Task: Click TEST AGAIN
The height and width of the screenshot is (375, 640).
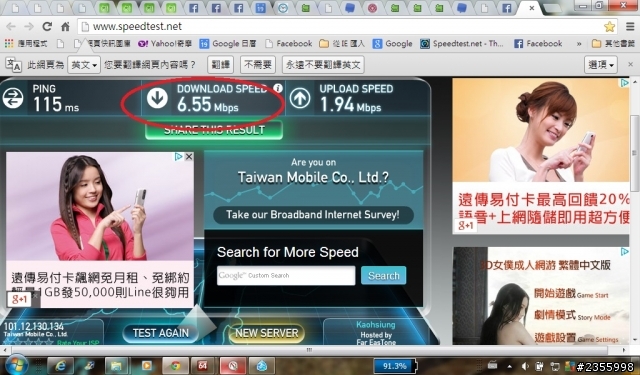Action: pyautogui.click(x=160, y=333)
